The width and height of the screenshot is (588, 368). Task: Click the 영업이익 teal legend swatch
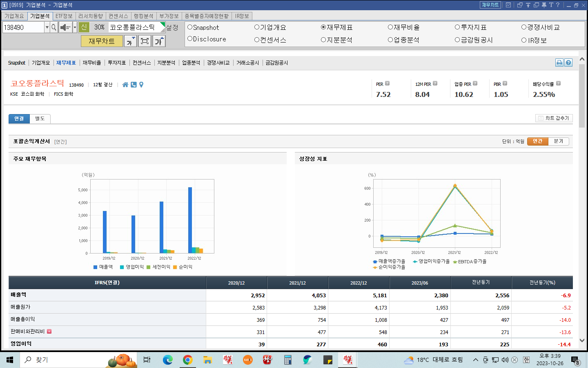point(122,267)
